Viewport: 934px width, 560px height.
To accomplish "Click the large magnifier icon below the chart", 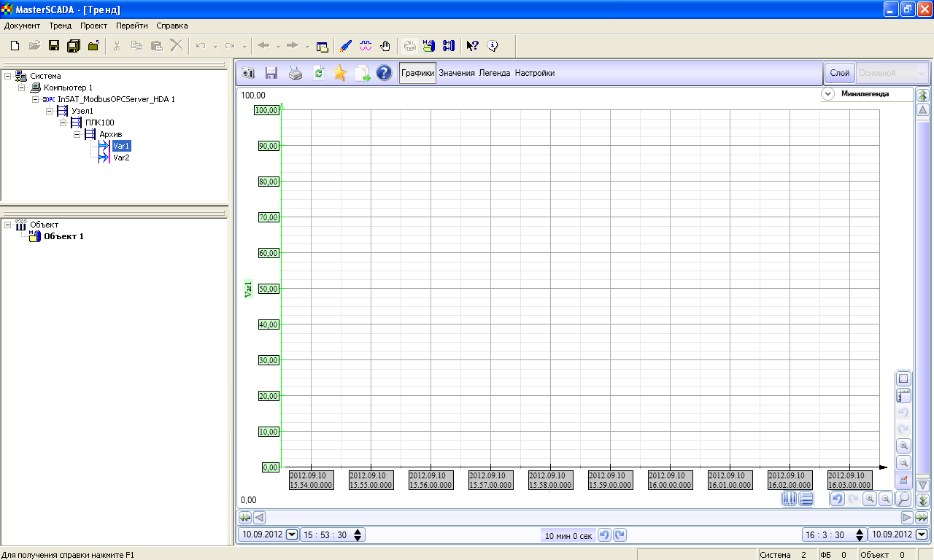I will click(x=903, y=499).
